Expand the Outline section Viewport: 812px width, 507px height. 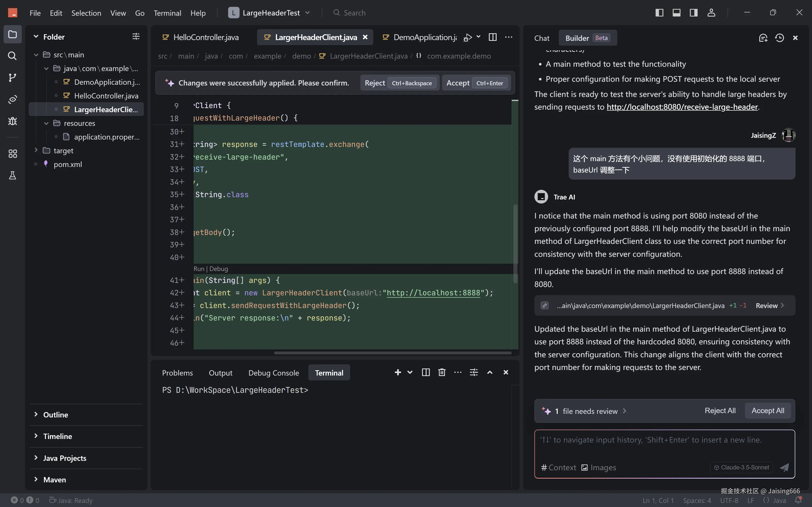click(56, 415)
